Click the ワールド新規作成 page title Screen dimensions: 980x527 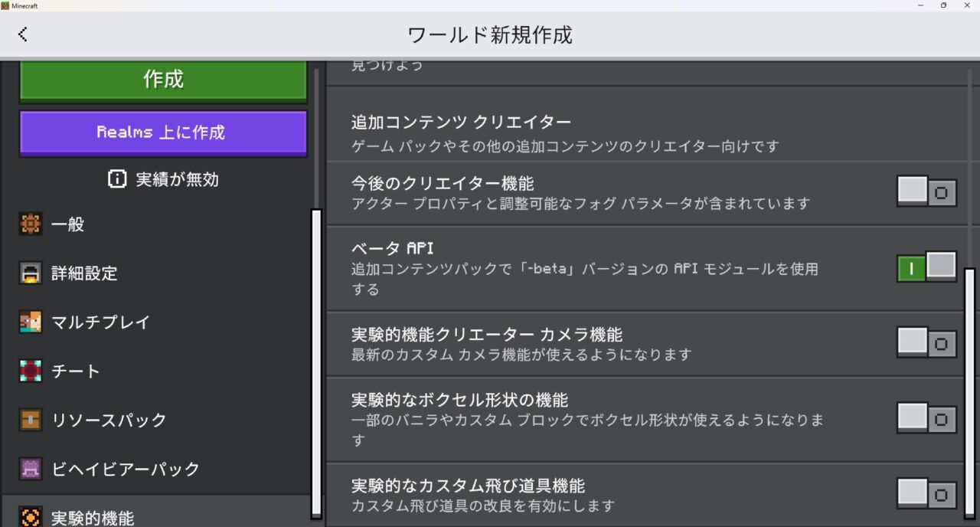490,34
